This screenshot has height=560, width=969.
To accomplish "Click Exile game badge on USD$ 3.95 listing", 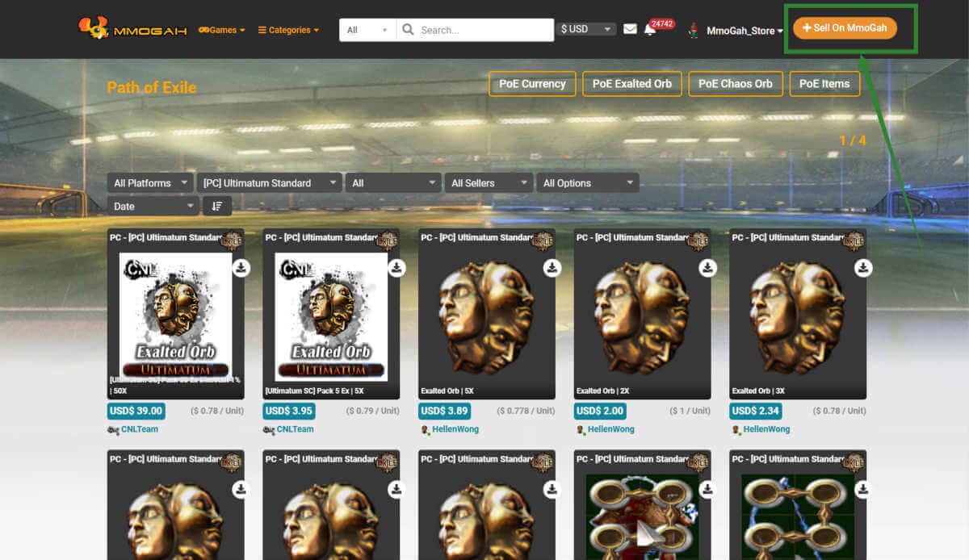I will (x=387, y=240).
